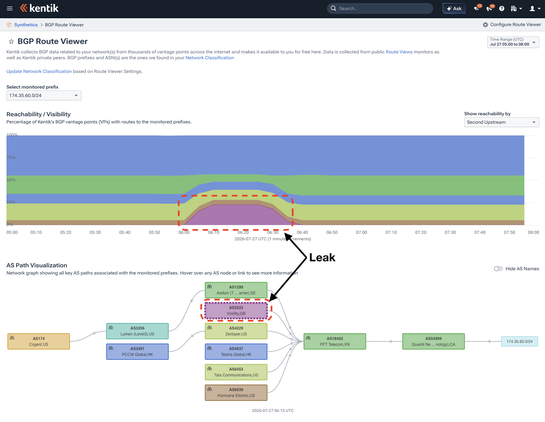
Task: Select the AS4229 Zenlayer node
Action: (x=236, y=331)
